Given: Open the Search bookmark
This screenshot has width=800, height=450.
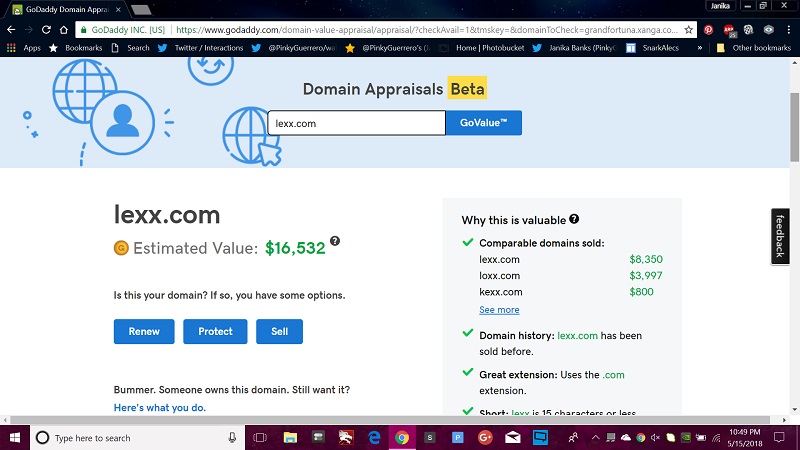Looking at the screenshot, I should (x=130, y=48).
